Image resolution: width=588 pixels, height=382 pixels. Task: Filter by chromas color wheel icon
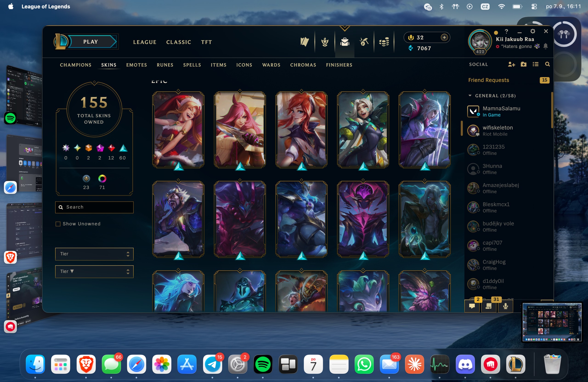point(102,178)
